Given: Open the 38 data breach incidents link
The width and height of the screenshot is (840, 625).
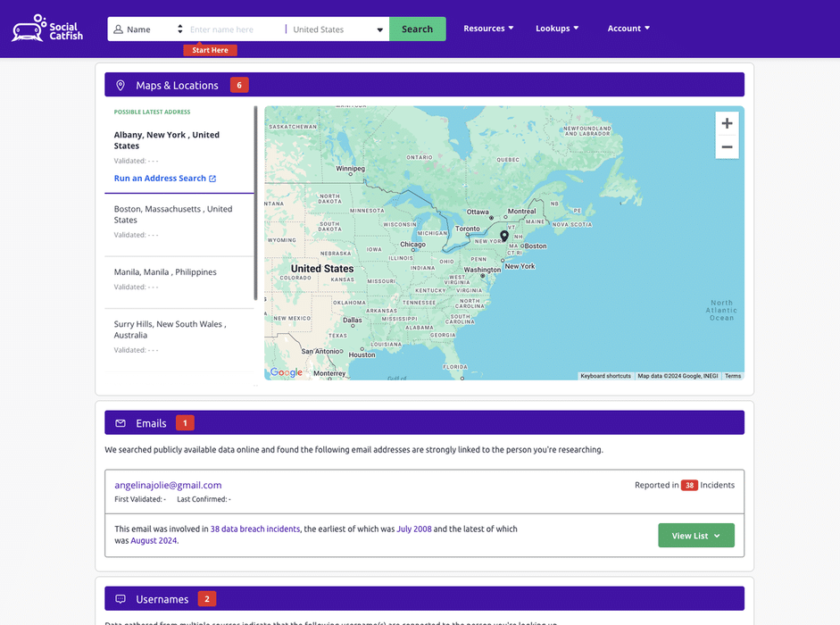Looking at the screenshot, I should pos(255,529).
